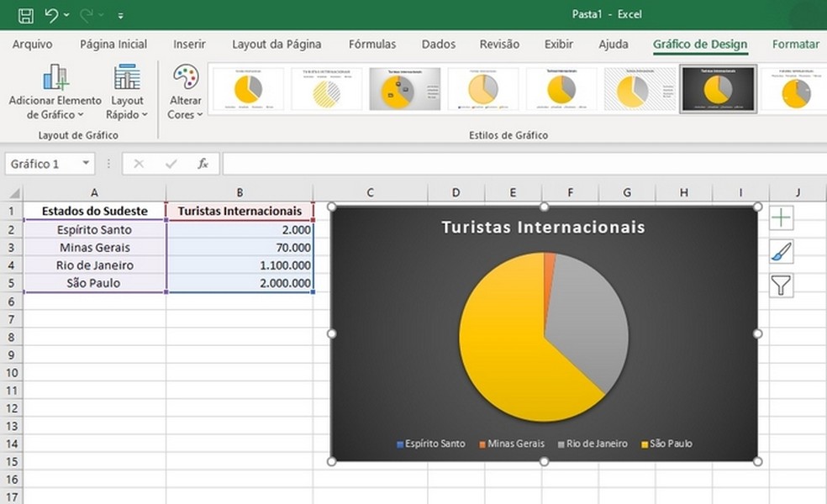Select the dark background chart style thumbnail

pos(718,89)
